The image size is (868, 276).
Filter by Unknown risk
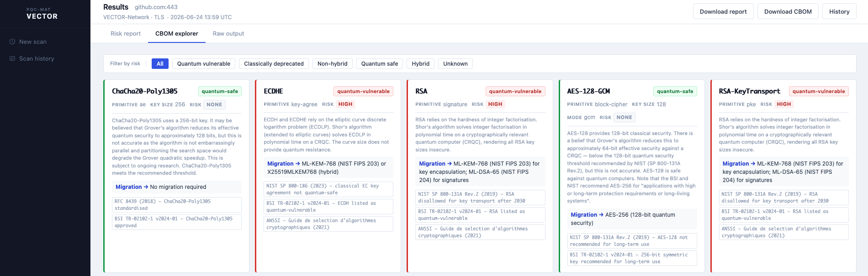coord(455,64)
